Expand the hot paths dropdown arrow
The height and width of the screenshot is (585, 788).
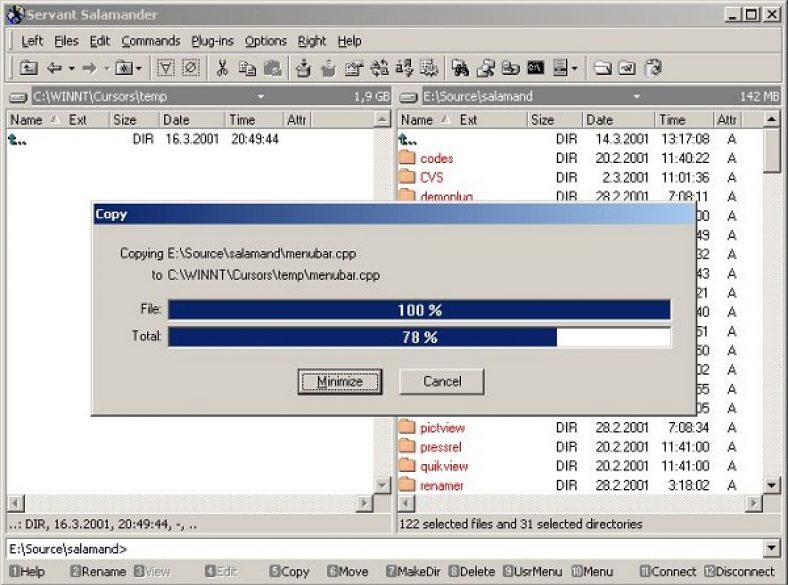tap(139, 68)
